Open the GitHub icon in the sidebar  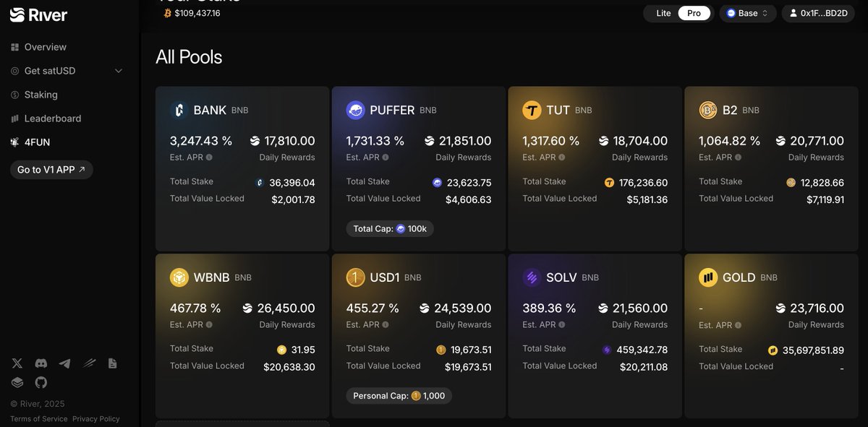click(41, 382)
